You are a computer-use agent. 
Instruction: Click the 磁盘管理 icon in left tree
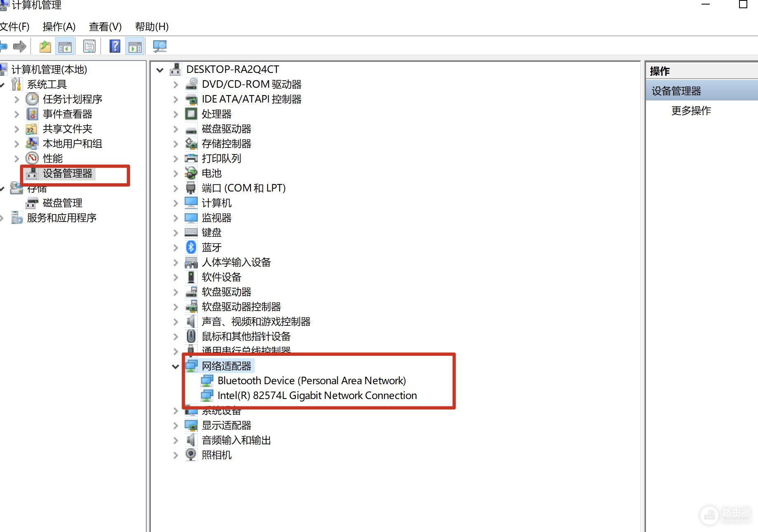(x=32, y=203)
